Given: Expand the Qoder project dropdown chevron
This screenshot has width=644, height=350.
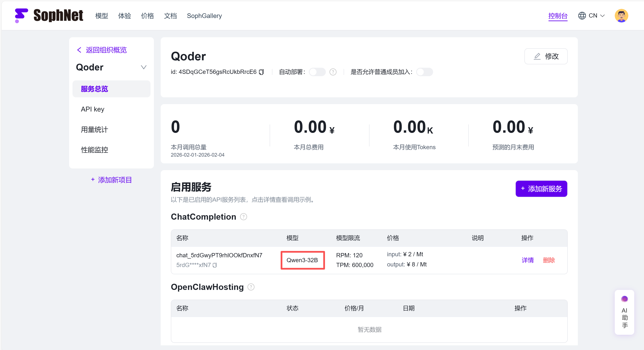Looking at the screenshot, I should tap(144, 68).
